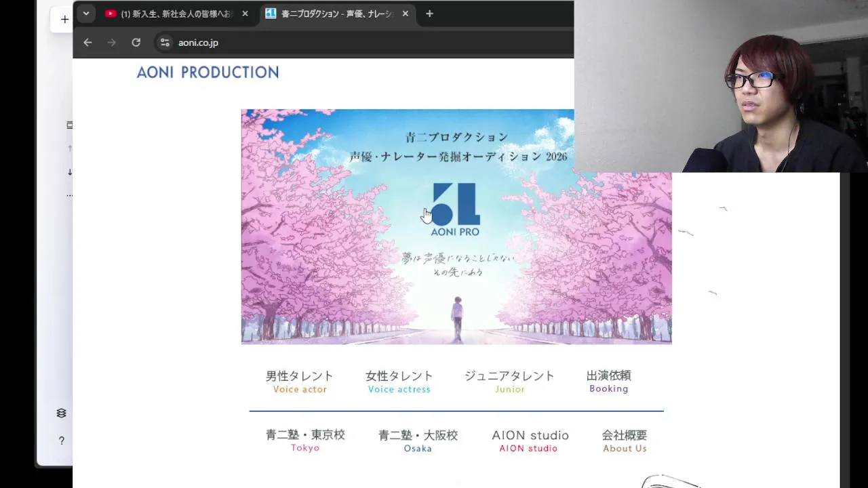Reload the aoni.co.jp page
868x488 pixels.
click(x=136, y=43)
